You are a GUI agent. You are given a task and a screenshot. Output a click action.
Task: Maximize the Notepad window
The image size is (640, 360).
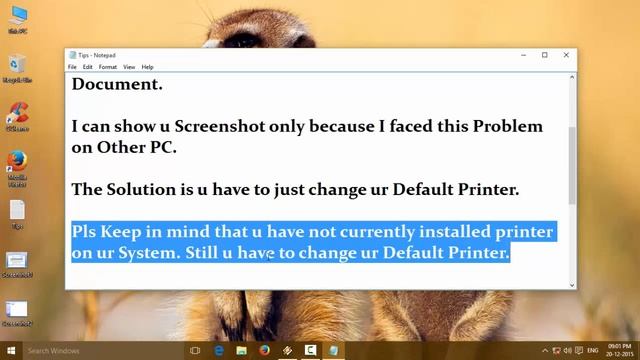[544, 55]
